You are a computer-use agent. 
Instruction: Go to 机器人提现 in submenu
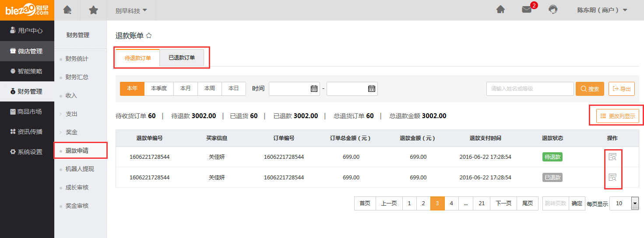80,169
